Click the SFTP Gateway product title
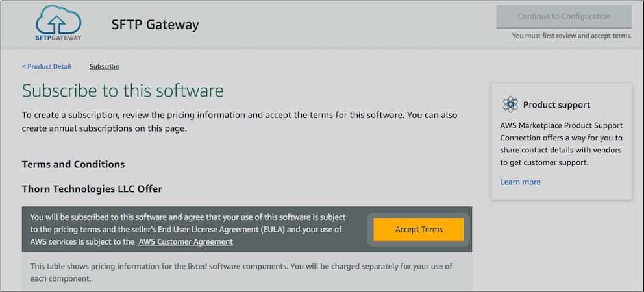This screenshot has height=292, width=644. pos(155,25)
